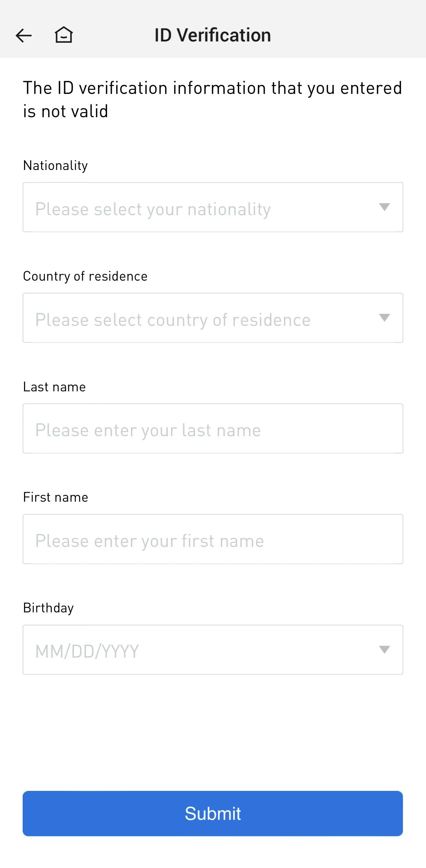Click the 'Country of residence' label

pos(85,276)
